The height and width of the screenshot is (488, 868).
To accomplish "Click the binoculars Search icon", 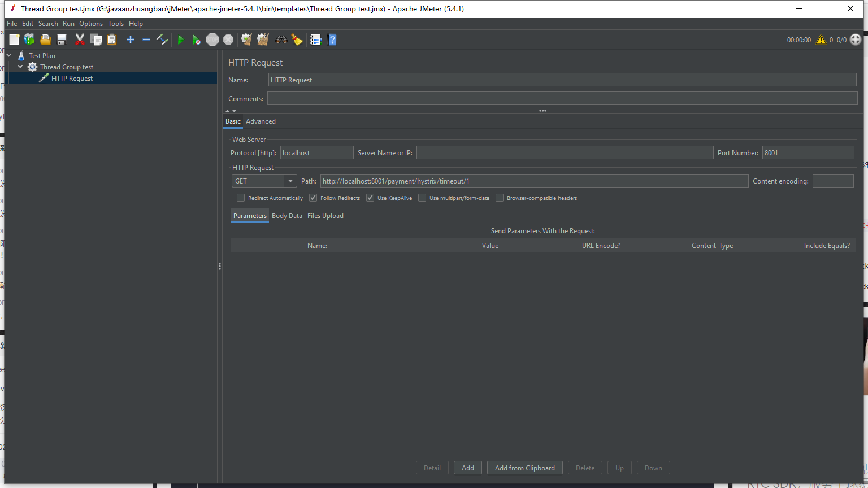I will click(281, 40).
